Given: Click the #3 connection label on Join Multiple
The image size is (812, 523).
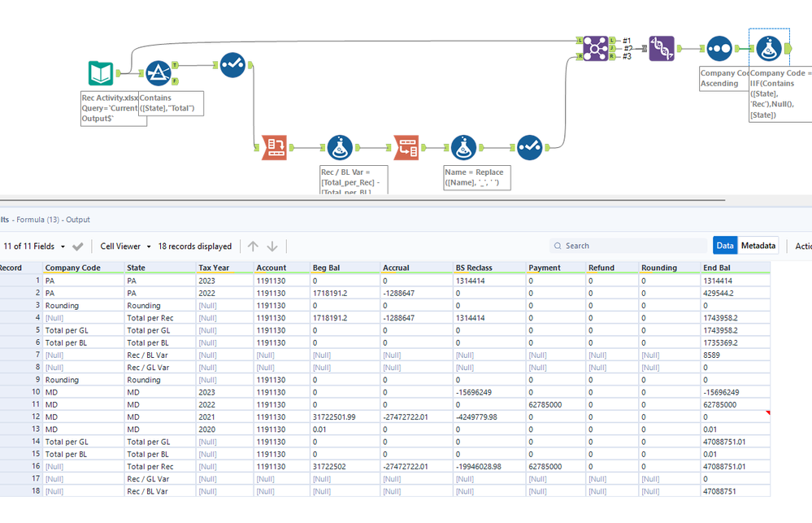Looking at the screenshot, I should click(x=627, y=56).
